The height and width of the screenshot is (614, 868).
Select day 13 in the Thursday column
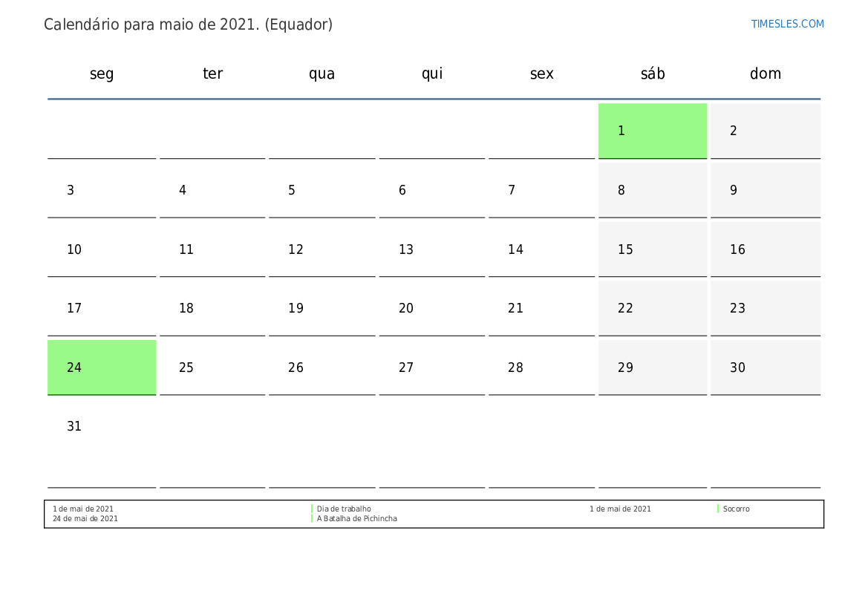click(431, 249)
